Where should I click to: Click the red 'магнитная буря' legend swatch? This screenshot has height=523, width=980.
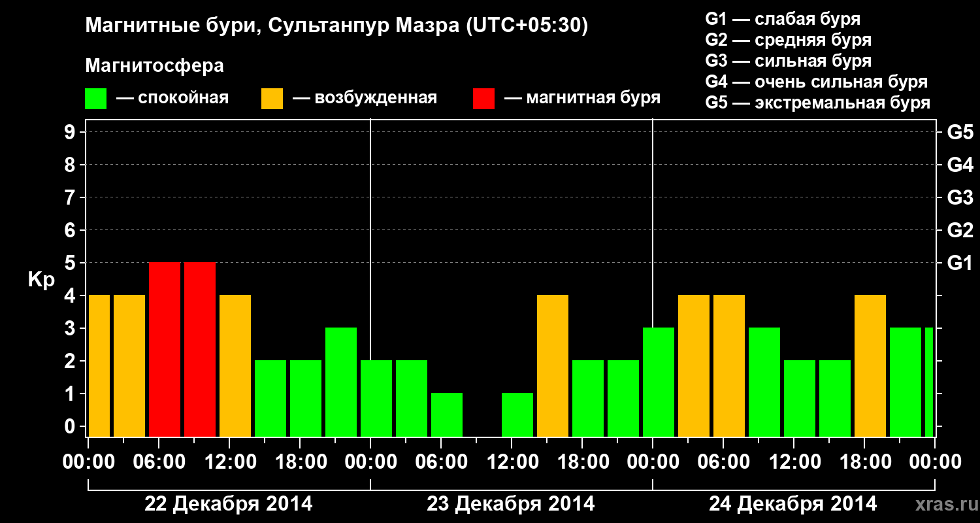pyautogui.click(x=484, y=99)
